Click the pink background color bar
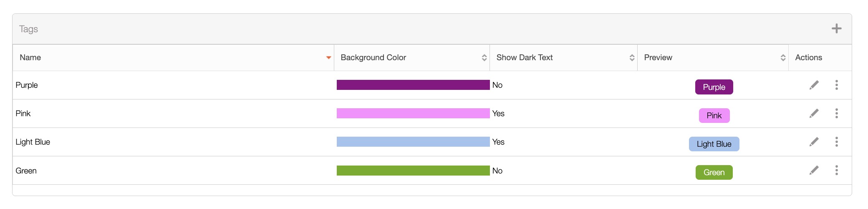Screen dimensions: 868x209 click(413, 113)
